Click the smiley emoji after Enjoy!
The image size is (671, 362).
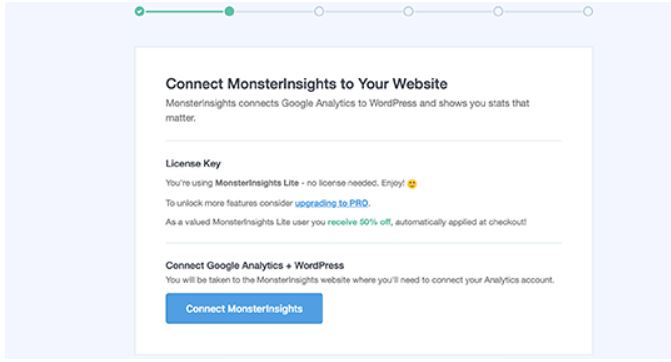pyautogui.click(x=412, y=184)
